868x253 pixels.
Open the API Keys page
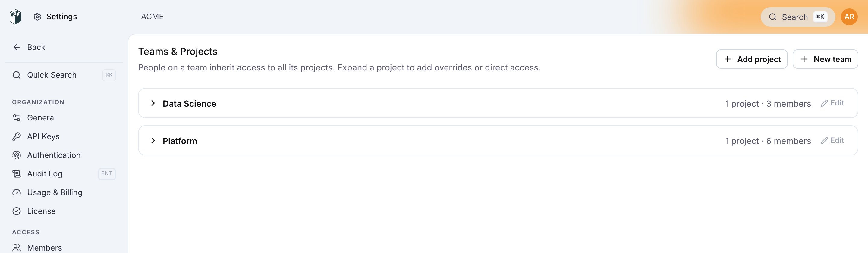pyautogui.click(x=64, y=136)
